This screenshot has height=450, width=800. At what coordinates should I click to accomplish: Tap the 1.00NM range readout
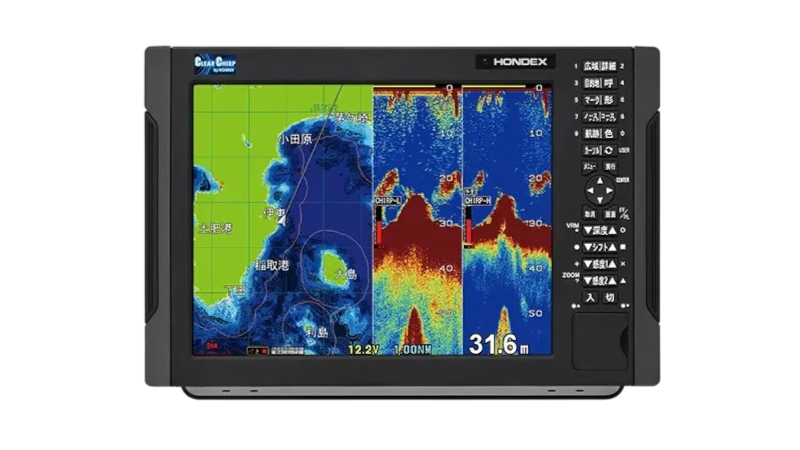413,350
